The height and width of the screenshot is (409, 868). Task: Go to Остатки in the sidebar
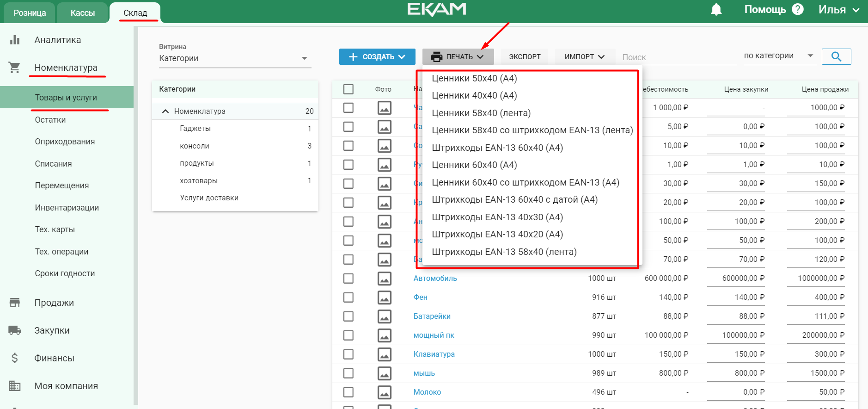[x=50, y=120]
